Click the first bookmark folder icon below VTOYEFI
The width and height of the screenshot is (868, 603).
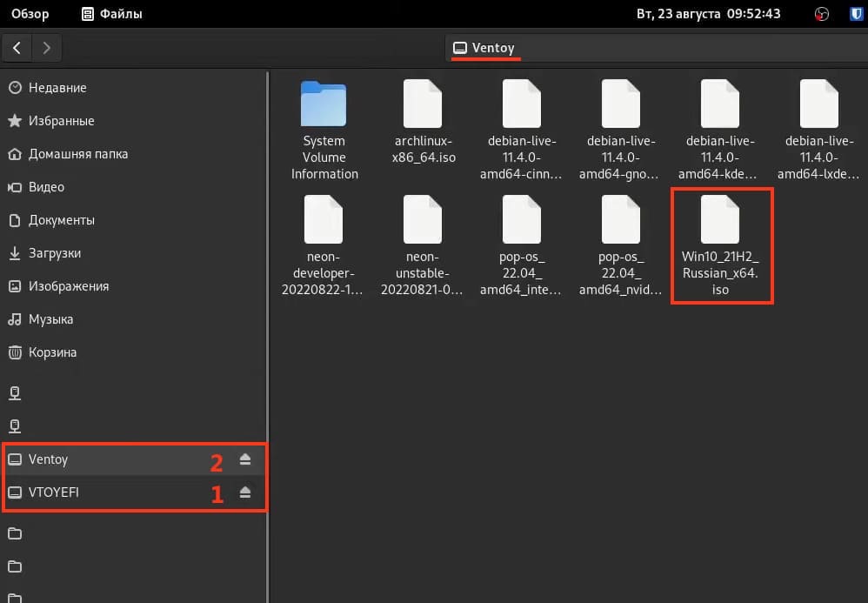click(15, 533)
